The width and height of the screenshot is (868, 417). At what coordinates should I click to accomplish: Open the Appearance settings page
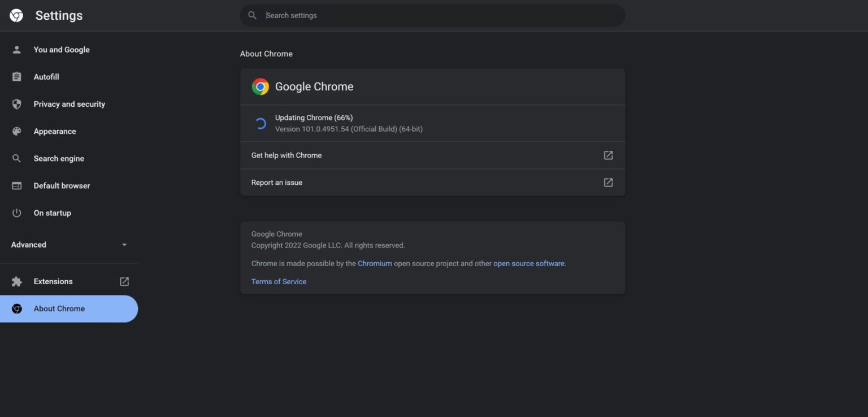(x=55, y=131)
